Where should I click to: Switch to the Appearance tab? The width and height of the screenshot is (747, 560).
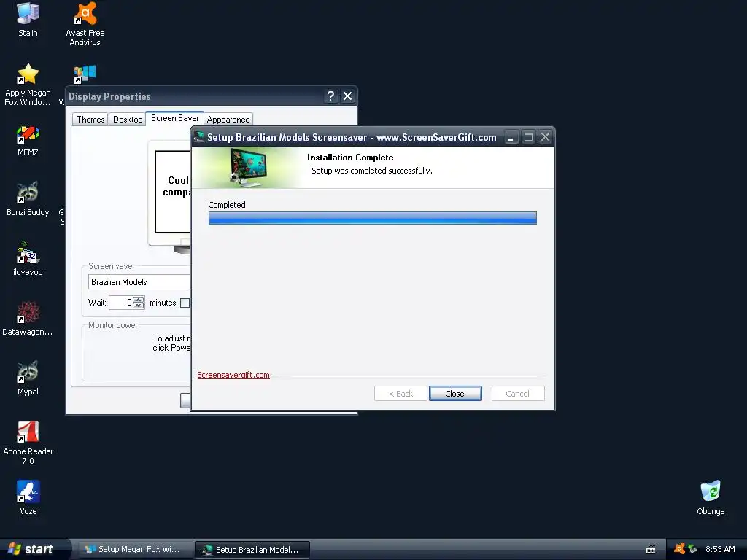(228, 120)
